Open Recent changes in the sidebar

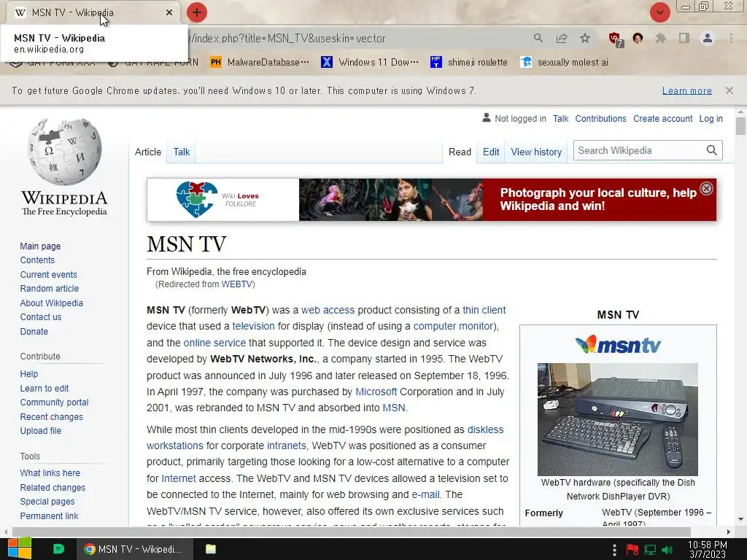[52, 416]
